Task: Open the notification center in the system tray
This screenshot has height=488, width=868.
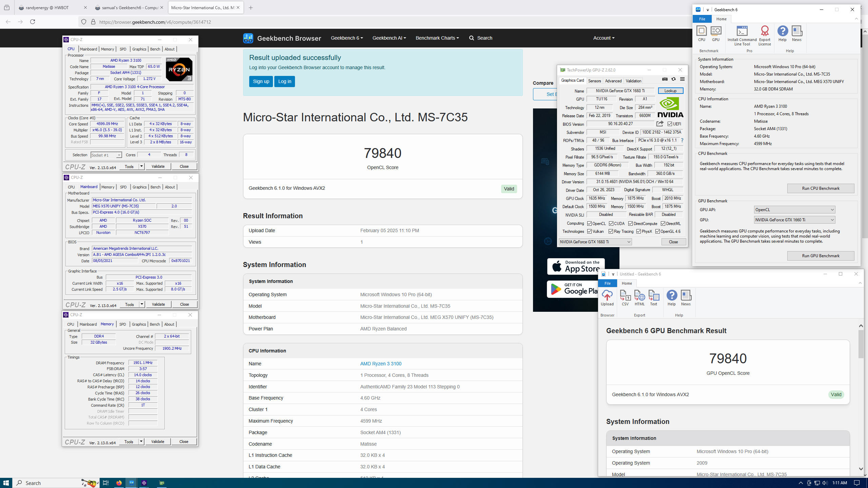Action: click(857, 483)
